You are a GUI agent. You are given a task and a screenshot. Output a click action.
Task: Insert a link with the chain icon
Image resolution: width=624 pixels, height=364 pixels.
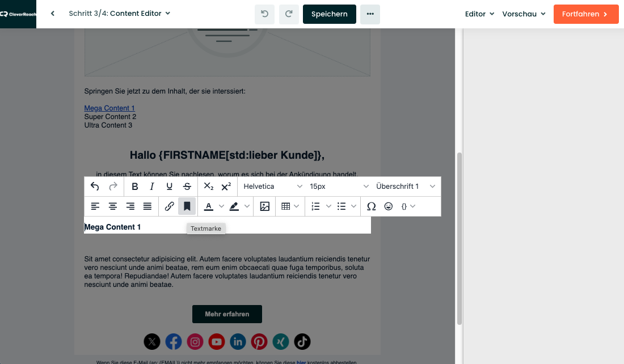[169, 206]
